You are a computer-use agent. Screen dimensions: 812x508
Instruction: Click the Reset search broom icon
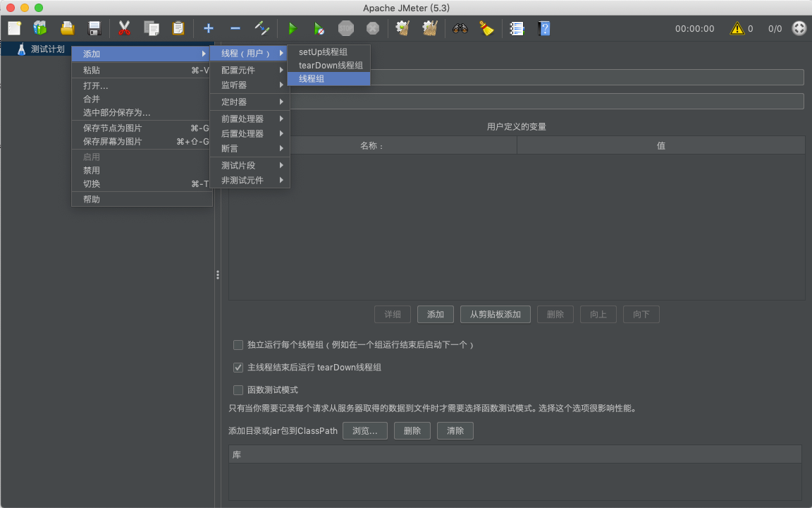pyautogui.click(x=486, y=28)
